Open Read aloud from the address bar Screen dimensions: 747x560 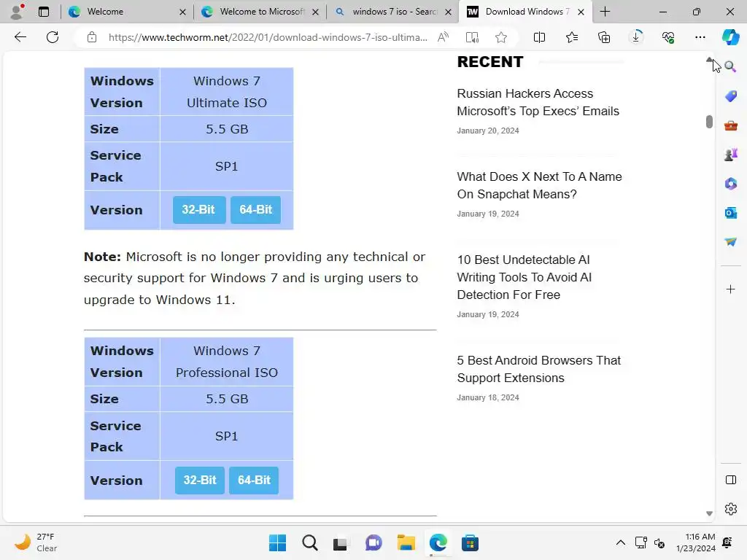coord(443,37)
